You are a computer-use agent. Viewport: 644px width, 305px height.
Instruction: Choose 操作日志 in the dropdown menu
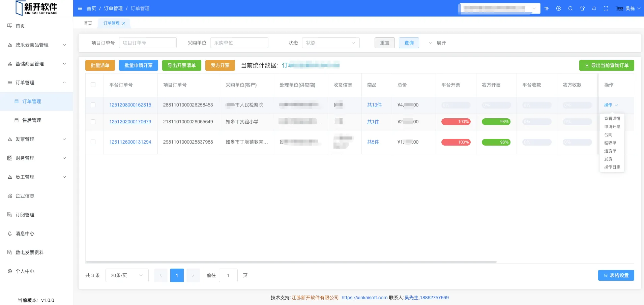[x=612, y=167]
